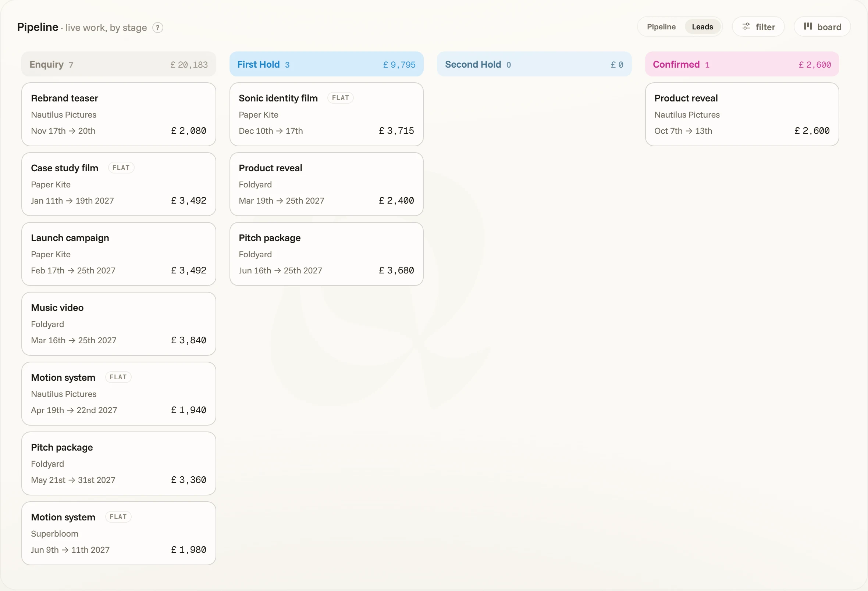
Task: Click the board columns icon
Action: 808,26
